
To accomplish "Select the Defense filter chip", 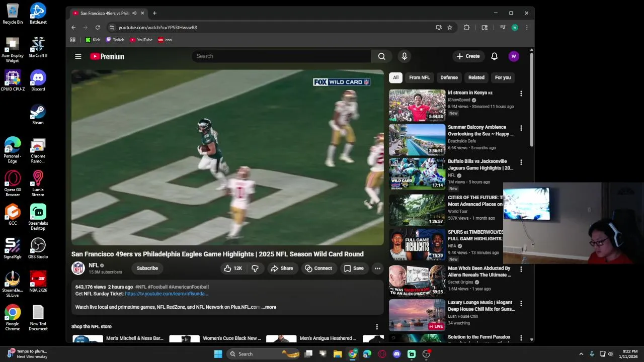I will click(449, 77).
